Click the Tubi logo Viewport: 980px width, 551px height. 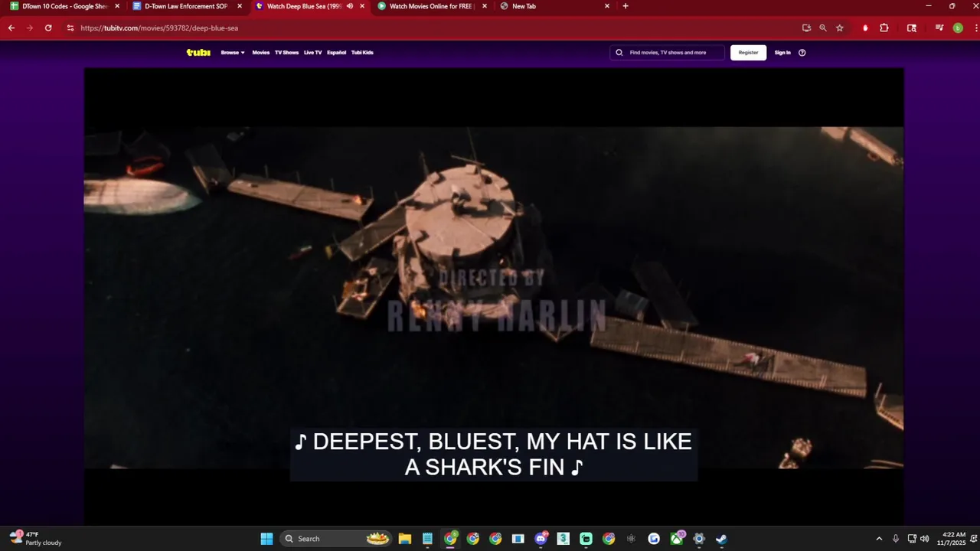tap(198, 52)
